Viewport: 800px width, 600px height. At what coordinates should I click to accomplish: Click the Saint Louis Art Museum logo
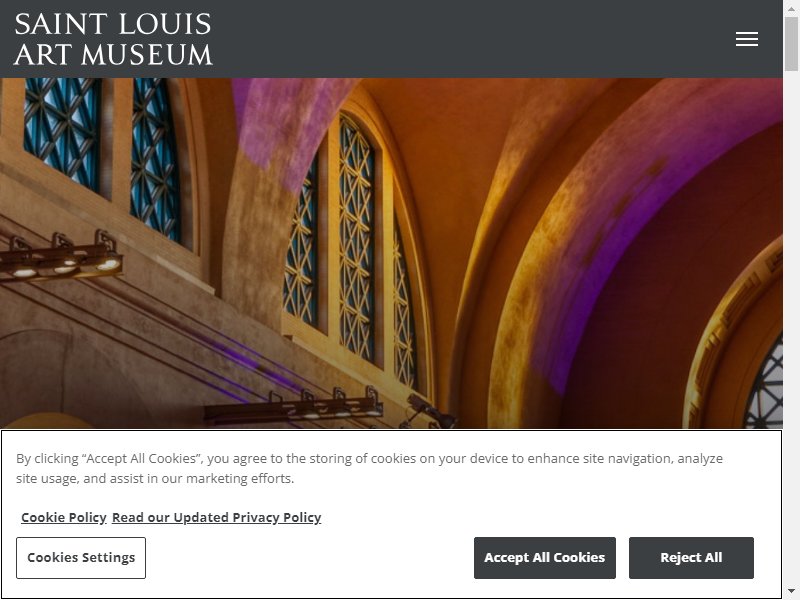pos(113,39)
